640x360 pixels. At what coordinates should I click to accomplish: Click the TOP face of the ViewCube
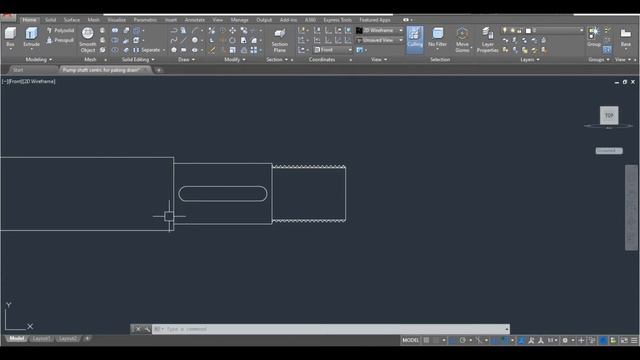609,115
